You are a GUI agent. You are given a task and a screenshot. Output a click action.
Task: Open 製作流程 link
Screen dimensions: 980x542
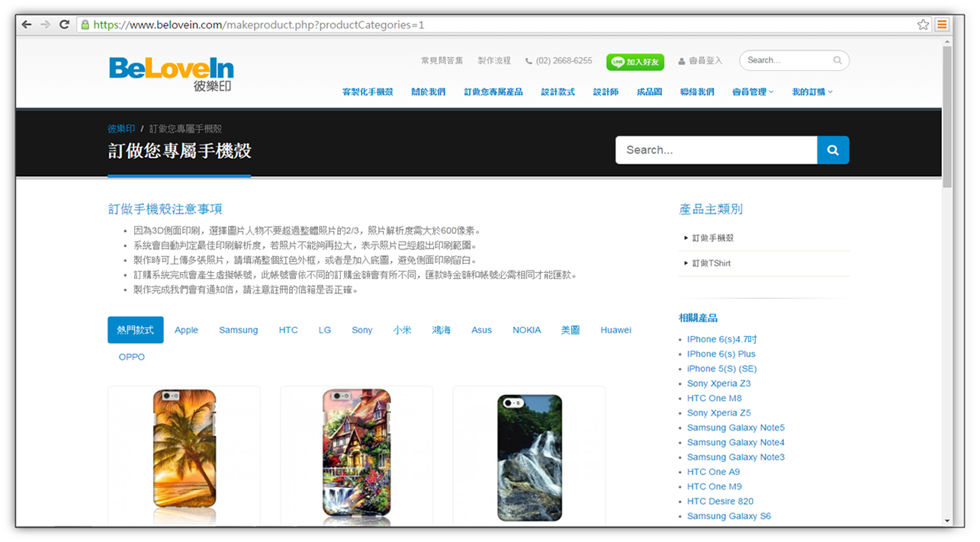[493, 60]
